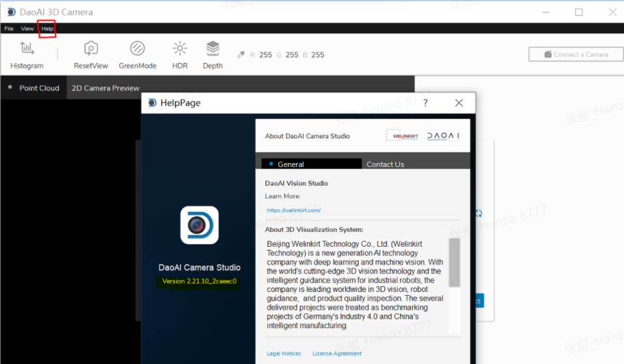Click the DaoAI 3D Camera title icon
The image size is (624, 364).
click(x=12, y=12)
